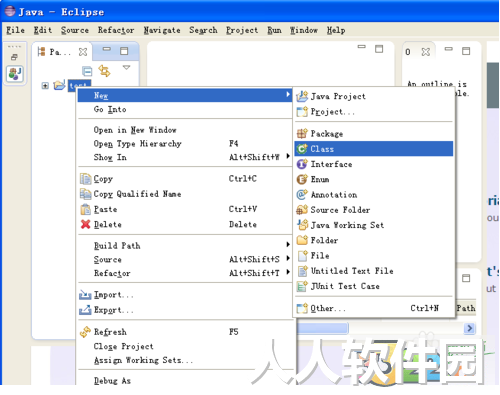Expand the Build Path submenu
500x395 pixels.
coord(185,246)
